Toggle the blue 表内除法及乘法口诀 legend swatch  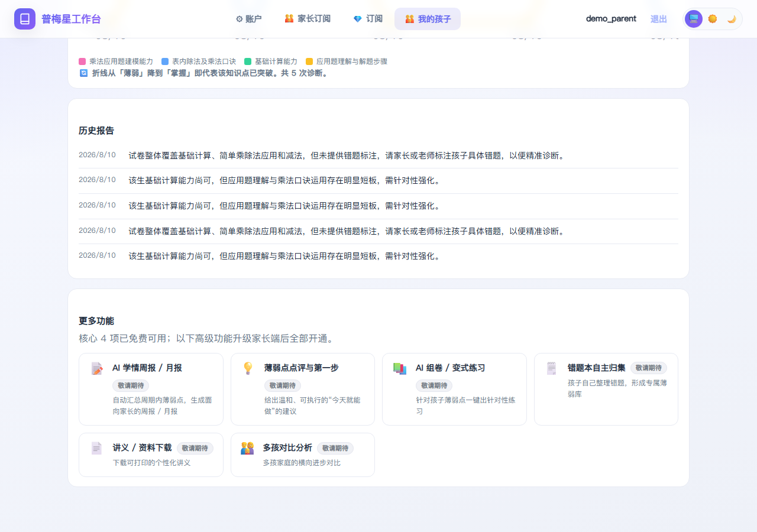(x=165, y=61)
